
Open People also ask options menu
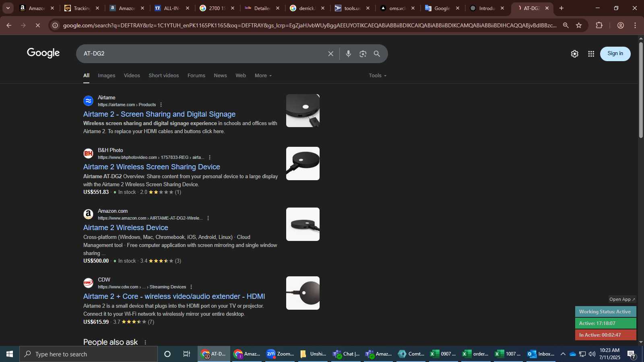coord(145,342)
